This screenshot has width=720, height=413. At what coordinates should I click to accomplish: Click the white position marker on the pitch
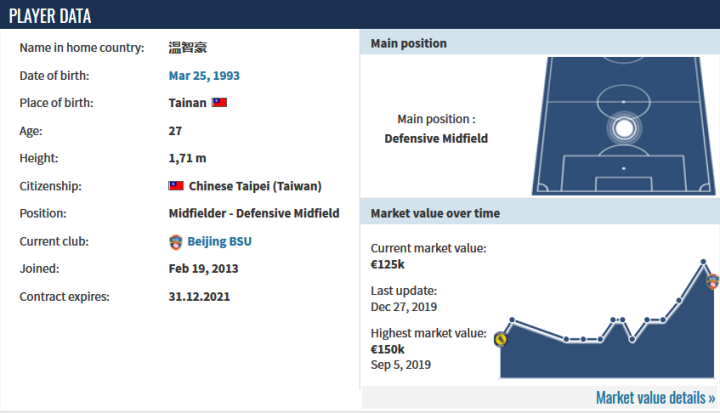coord(624,128)
